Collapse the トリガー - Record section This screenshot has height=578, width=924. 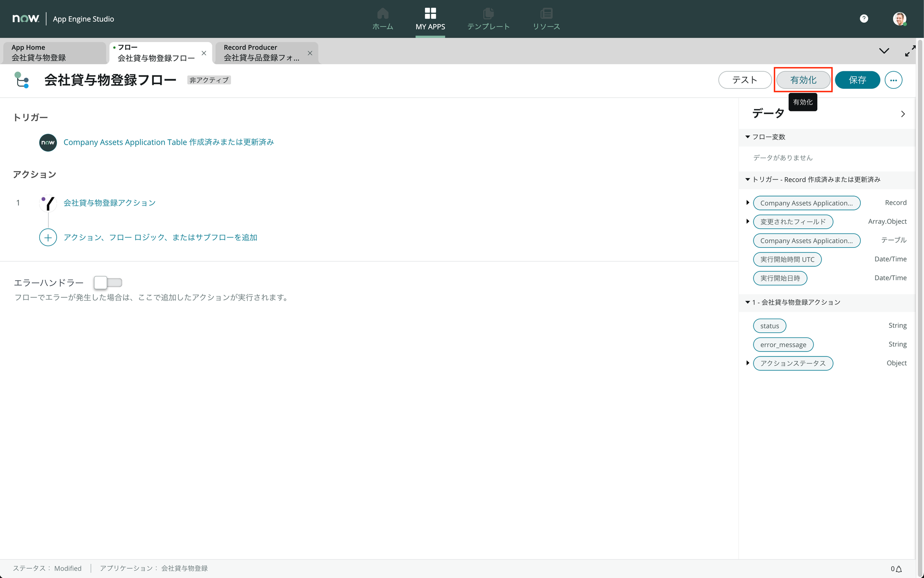748,179
